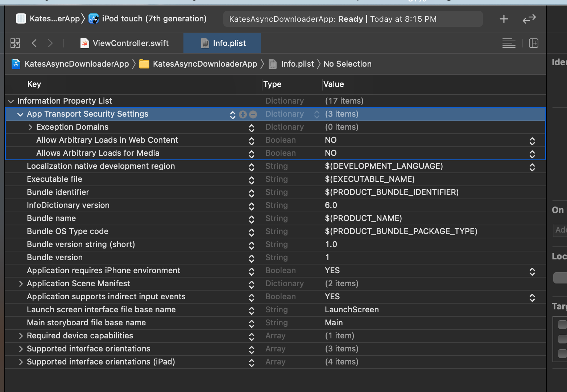This screenshot has height=392, width=567.
Task: Open KatesAsyncDownloaderApp folder breadcrumb
Action: 205,64
